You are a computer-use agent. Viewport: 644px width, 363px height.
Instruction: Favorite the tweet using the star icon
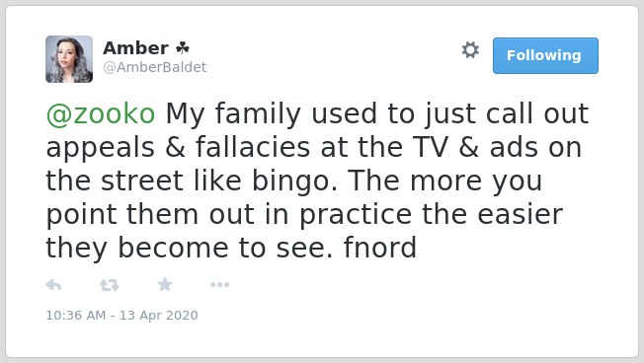pyautogui.click(x=165, y=284)
